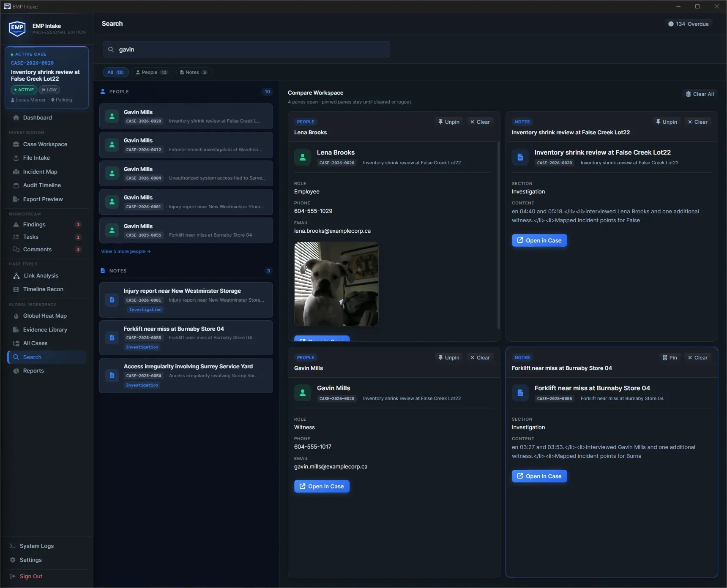
Task: Click View 5 more people link
Action: 126,252
